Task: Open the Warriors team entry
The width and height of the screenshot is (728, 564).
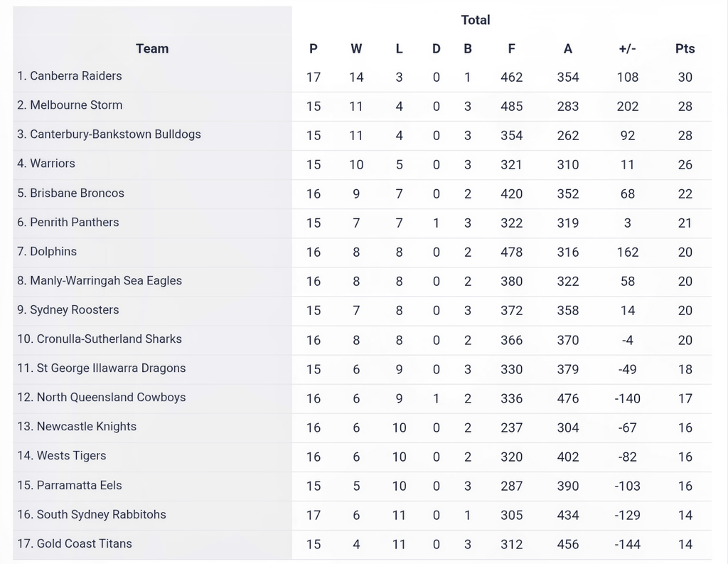Action: pos(46,164)
